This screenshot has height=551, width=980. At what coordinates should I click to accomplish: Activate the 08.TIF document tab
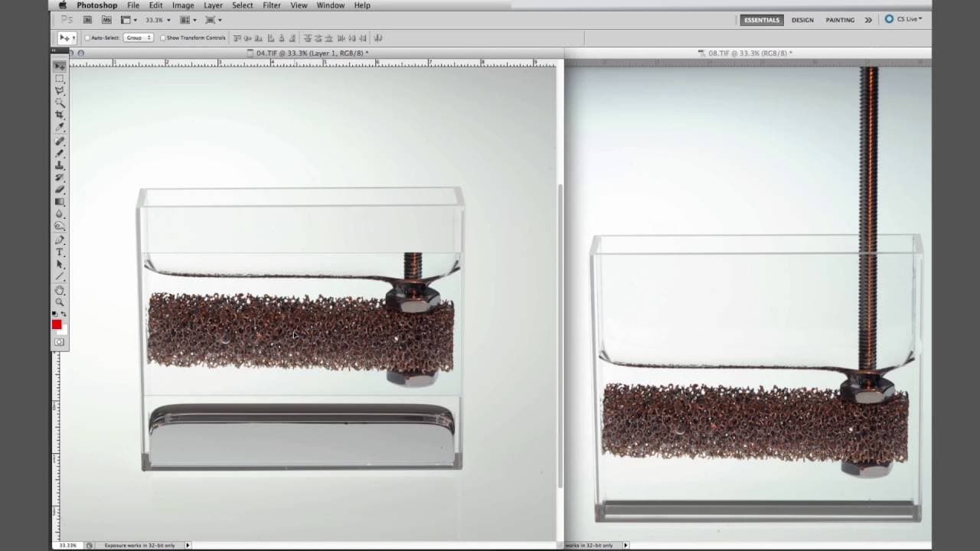pyautogui.click(x=745, y=53)
